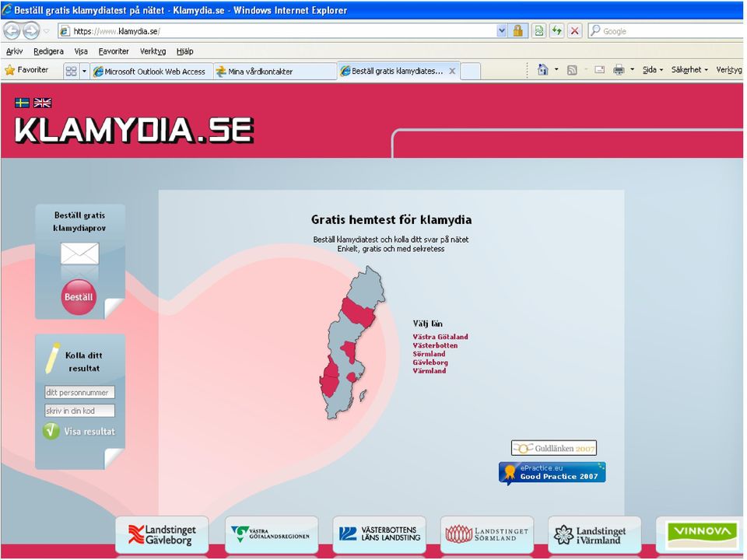
Task: Choose Gävleborg county link
Action: 430,362
